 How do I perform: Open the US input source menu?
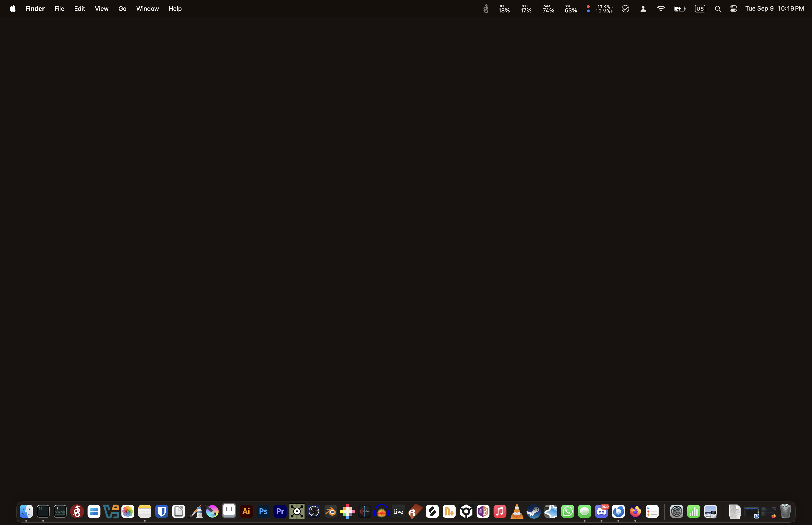tap(700, 9)
